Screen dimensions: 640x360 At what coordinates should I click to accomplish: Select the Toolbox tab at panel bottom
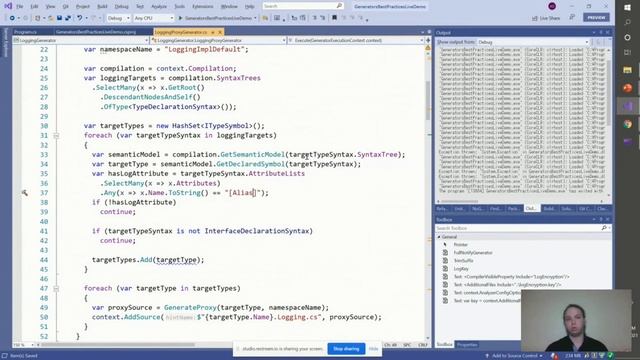(x=444, y=345)
